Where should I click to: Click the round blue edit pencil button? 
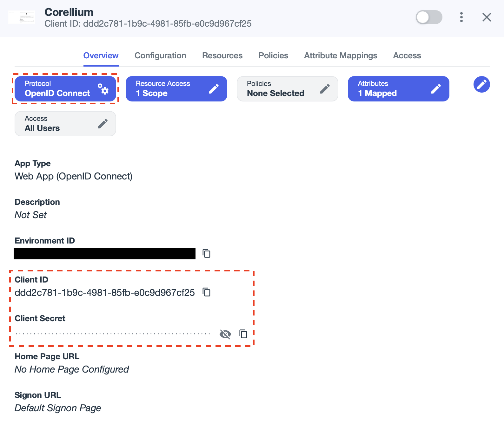point(482,84)
